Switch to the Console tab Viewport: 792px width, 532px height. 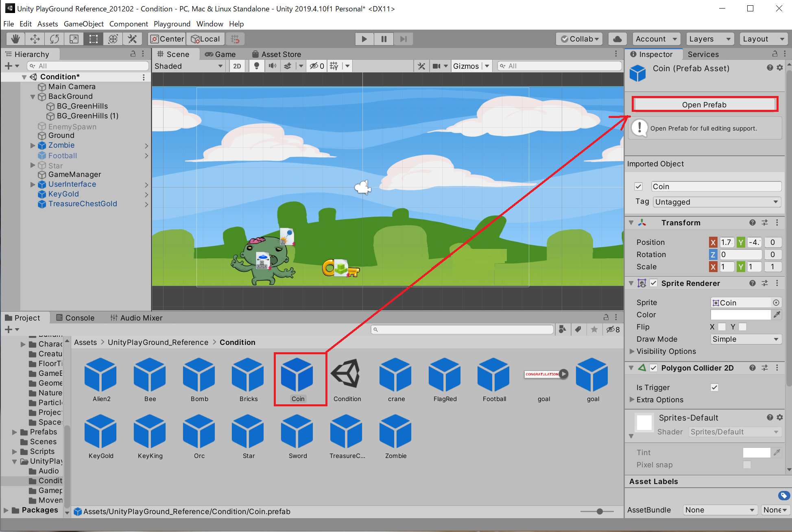[75, 318]
